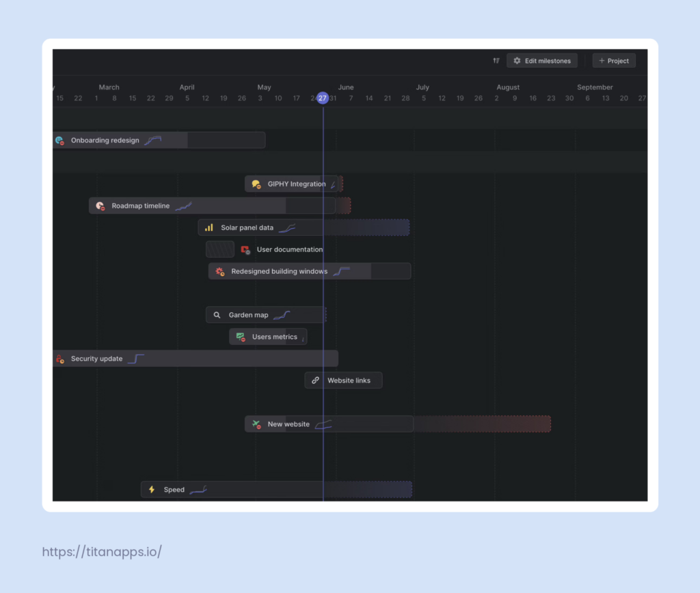
Task: Click the Speed lightning bolt icon
Action: pos(152,489)
